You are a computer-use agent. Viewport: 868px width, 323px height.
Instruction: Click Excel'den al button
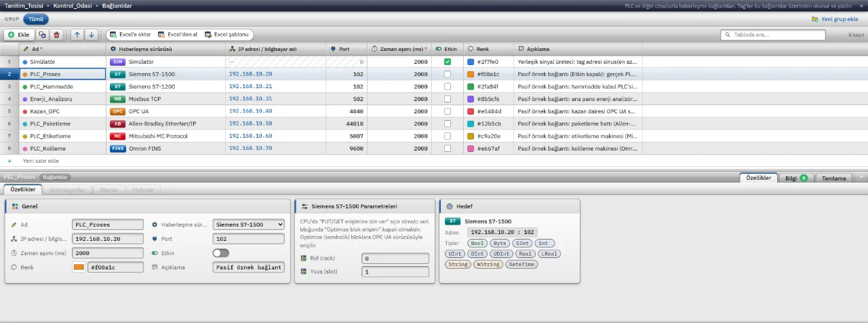[x=178, y=35]
